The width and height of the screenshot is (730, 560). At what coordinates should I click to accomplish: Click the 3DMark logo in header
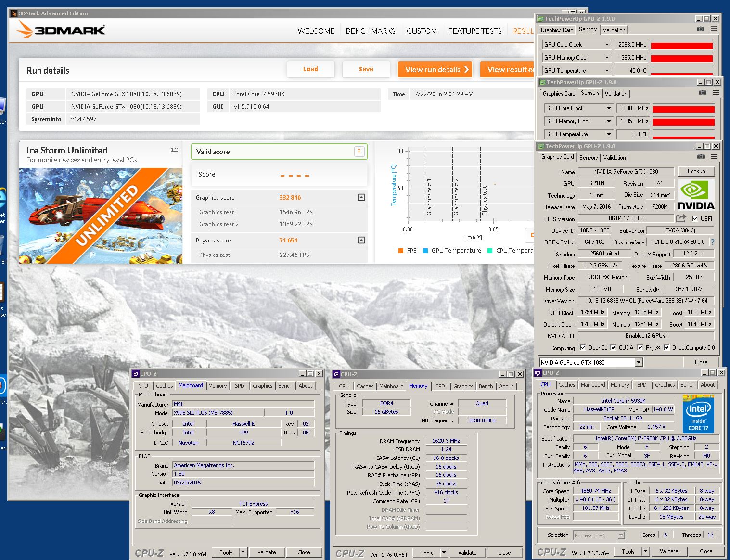click(x=61, y=30)
